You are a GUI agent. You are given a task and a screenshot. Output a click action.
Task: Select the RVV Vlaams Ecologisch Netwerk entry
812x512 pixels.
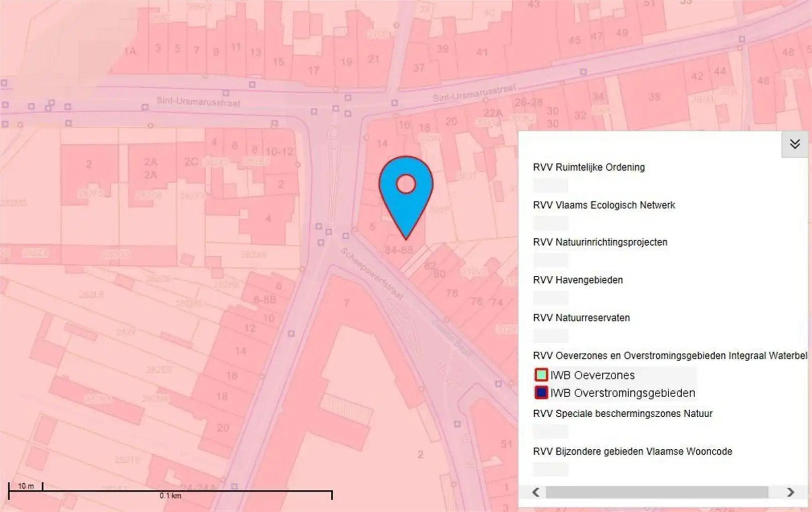tap(604, 205)
